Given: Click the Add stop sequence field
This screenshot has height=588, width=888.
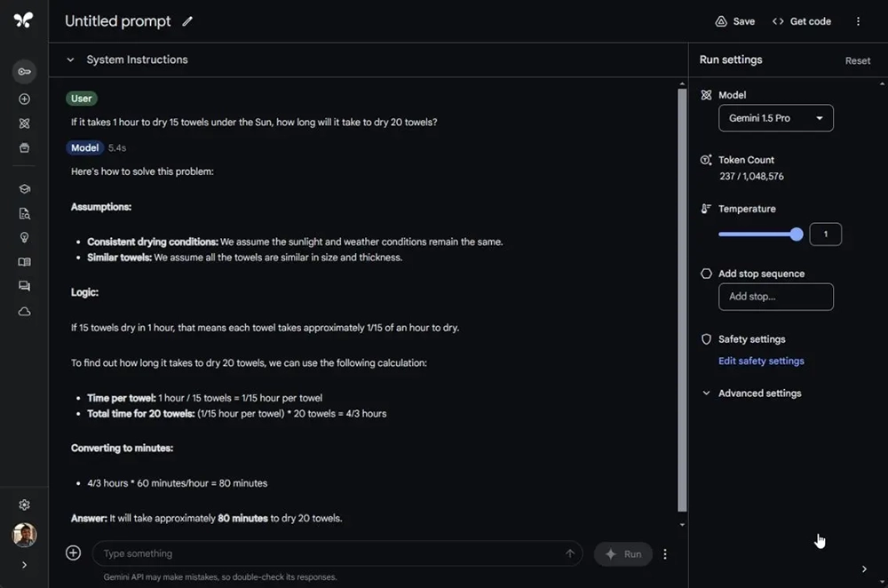Looking at the screenshot, I should [x=775, y=297].
